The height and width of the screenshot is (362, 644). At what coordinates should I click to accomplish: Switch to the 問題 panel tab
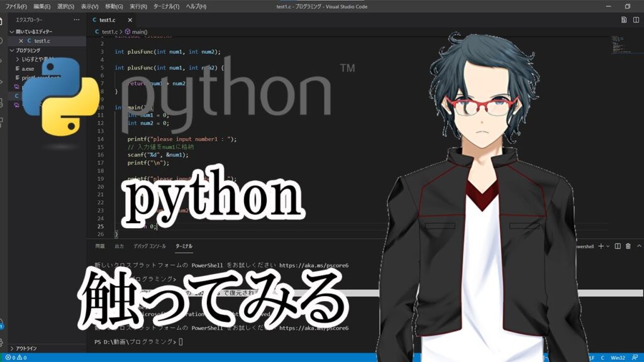tap(100, 246)
